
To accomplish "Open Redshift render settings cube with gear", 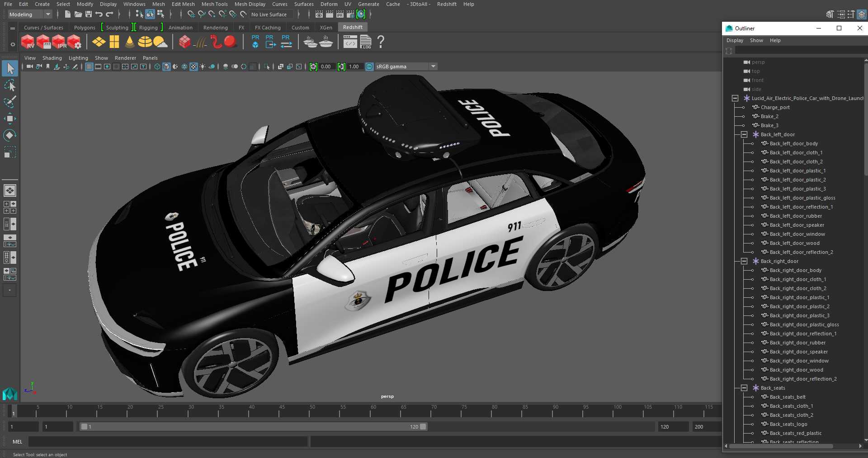I will click(74, 42).
